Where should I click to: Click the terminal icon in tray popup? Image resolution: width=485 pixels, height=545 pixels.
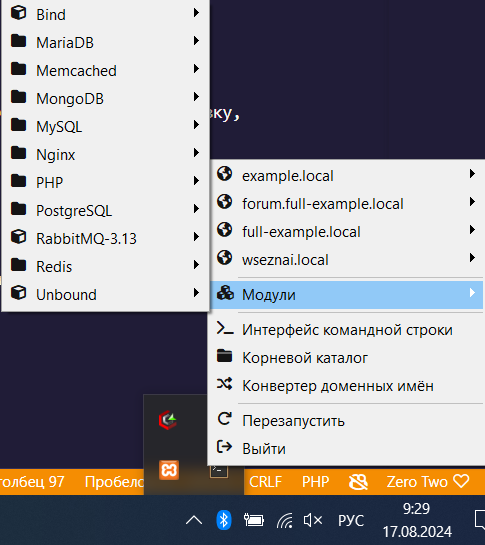tap(219, 471)
